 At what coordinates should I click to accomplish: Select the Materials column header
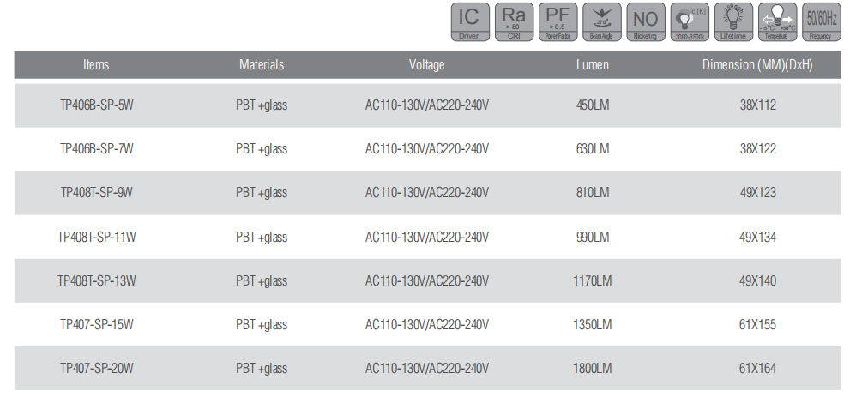262,65
